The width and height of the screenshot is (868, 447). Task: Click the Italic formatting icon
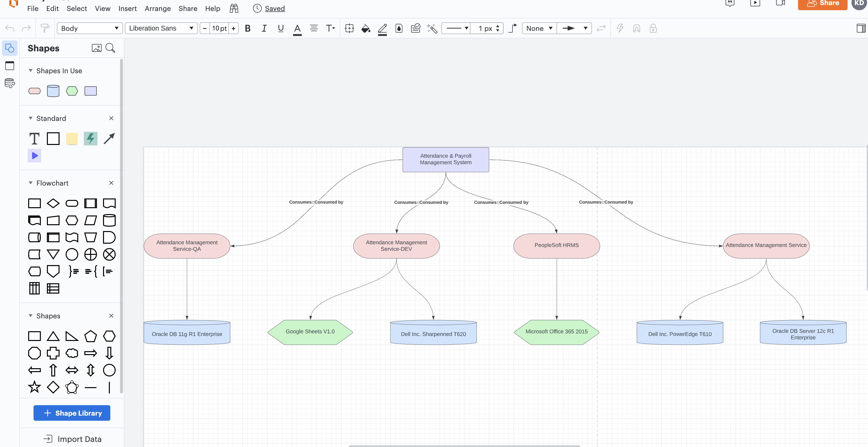tap(263, 28)
